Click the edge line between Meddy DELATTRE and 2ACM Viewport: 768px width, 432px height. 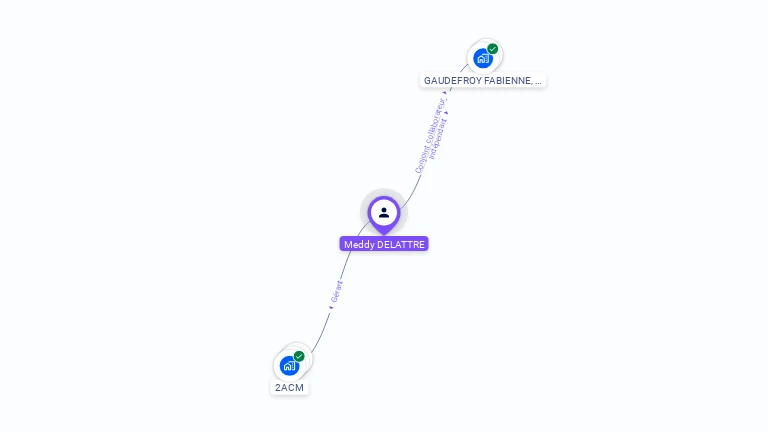pyautogui.click(x=344, y=274)
